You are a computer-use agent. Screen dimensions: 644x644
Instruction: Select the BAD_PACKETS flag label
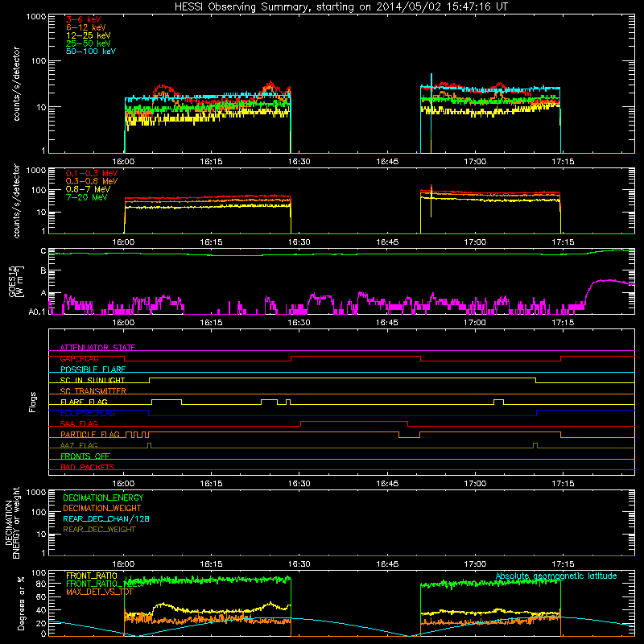pos(88,467)
